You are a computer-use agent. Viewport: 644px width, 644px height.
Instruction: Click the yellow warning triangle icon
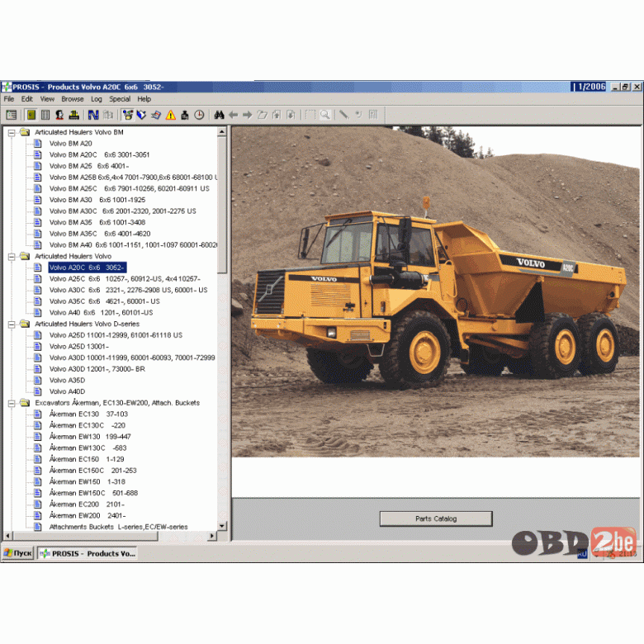(170, 115)
